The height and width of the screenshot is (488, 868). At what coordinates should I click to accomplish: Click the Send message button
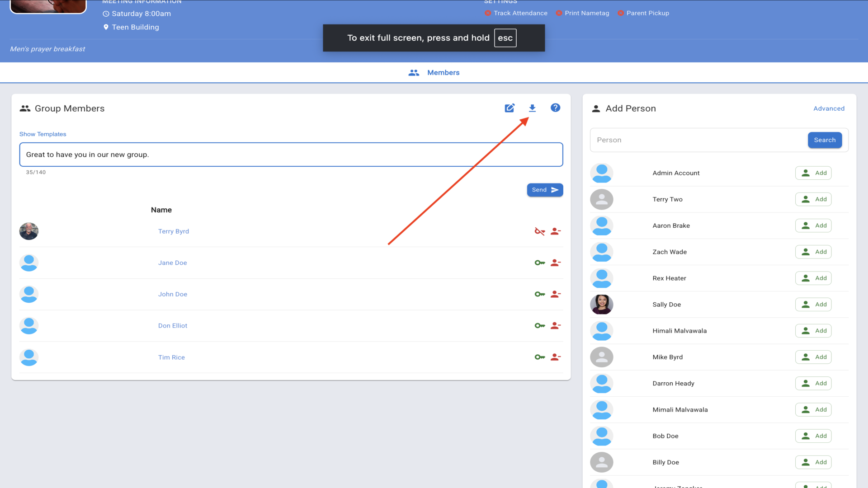(x=545, y=190)
